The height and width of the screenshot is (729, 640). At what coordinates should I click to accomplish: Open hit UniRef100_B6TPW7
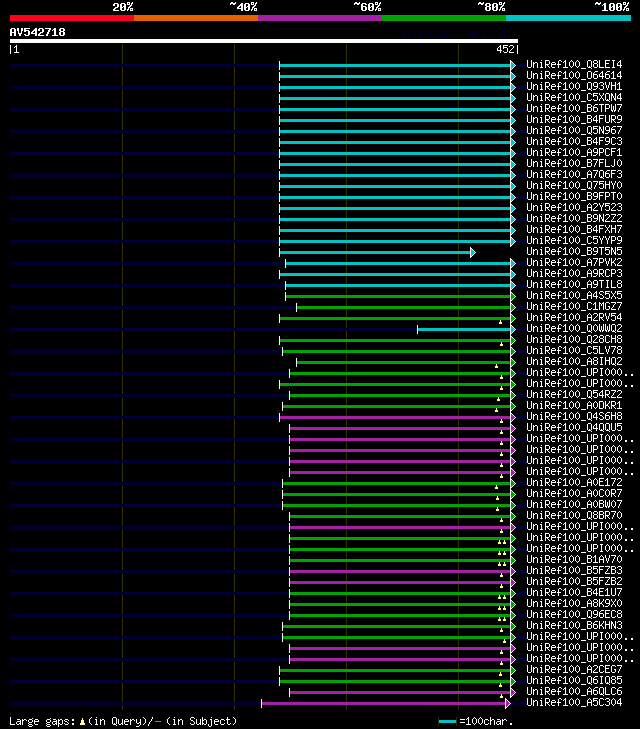[x=574, y=108]
